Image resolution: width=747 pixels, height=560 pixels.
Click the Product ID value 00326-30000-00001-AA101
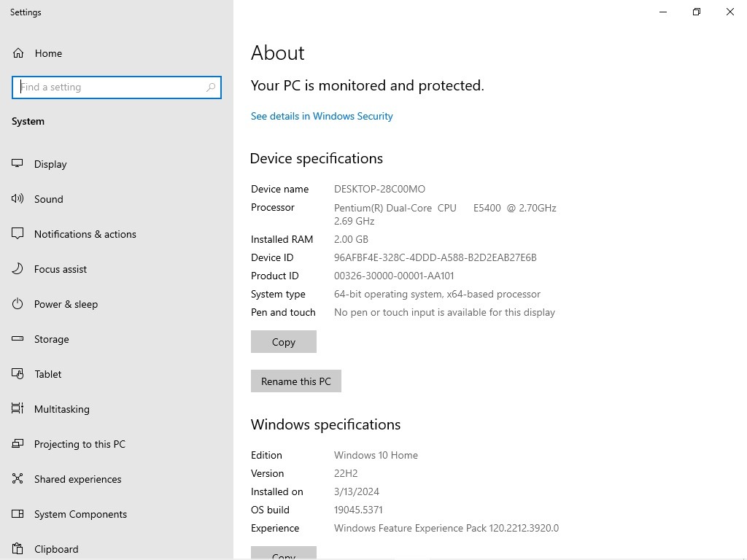tap(394, 276)
